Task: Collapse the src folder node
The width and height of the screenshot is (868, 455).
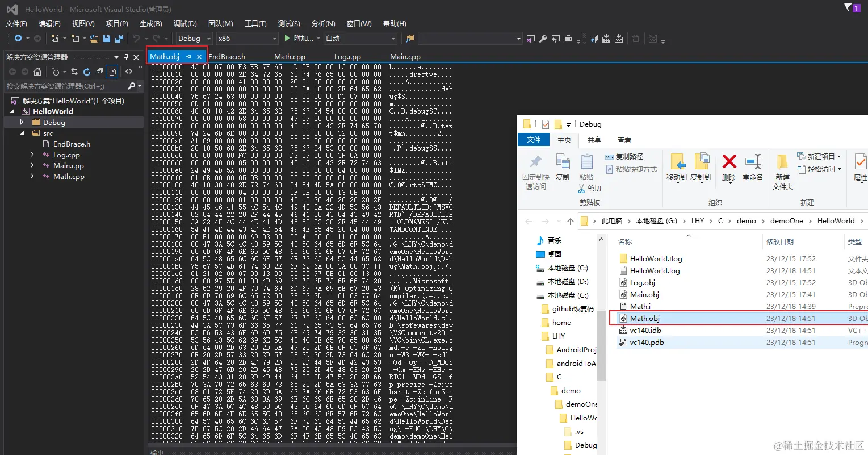Action: tap(22, 133)
